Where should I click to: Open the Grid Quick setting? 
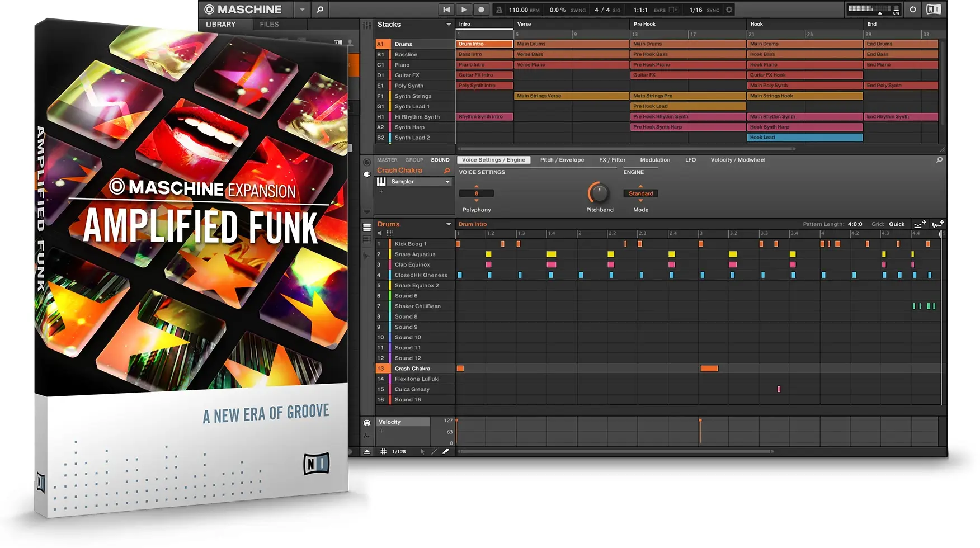[897, 224]
